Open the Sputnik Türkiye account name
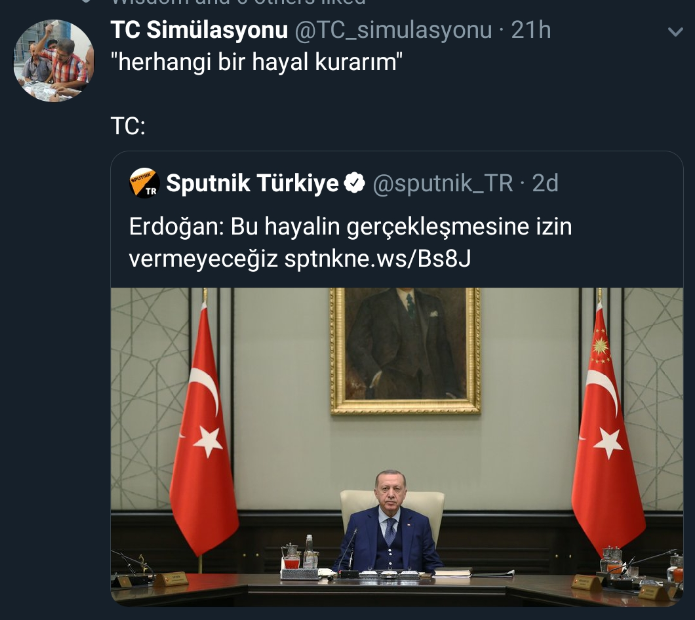The width and height of the screenshot is (695, 620). (252, 183)
